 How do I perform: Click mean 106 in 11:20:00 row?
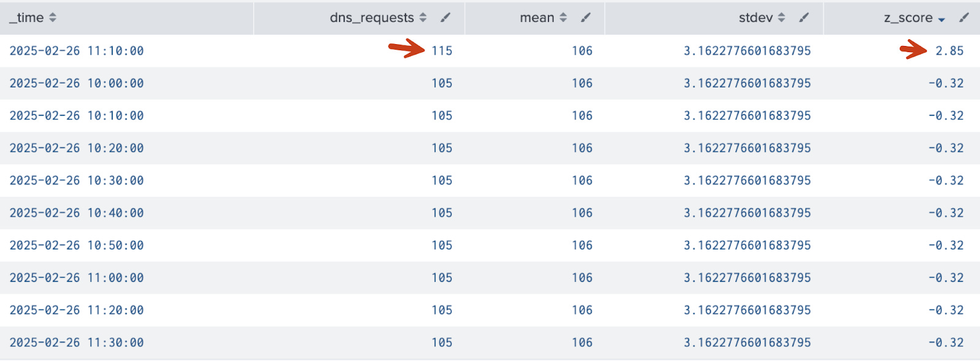pyautogui.click(x=582, y=311)
